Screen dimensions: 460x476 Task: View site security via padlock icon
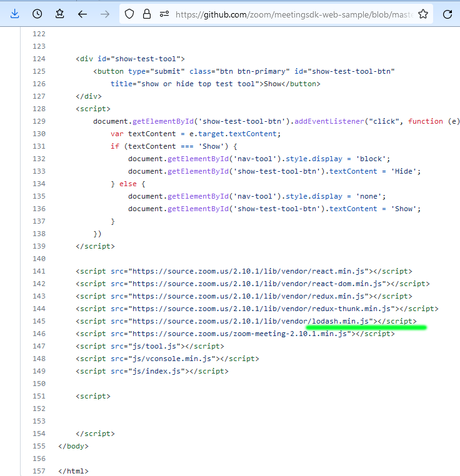click(147, 14)
